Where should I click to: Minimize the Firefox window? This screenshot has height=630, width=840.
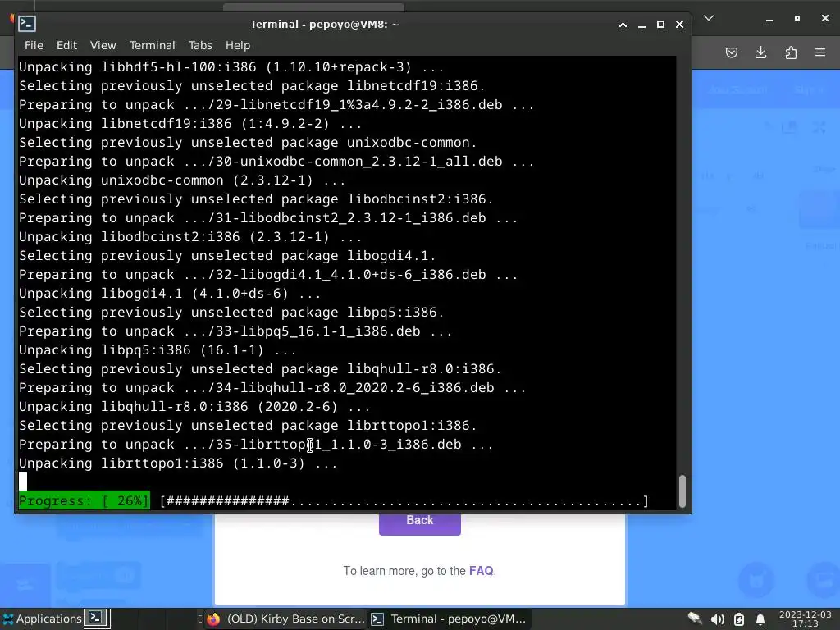(x=769, y=19)
